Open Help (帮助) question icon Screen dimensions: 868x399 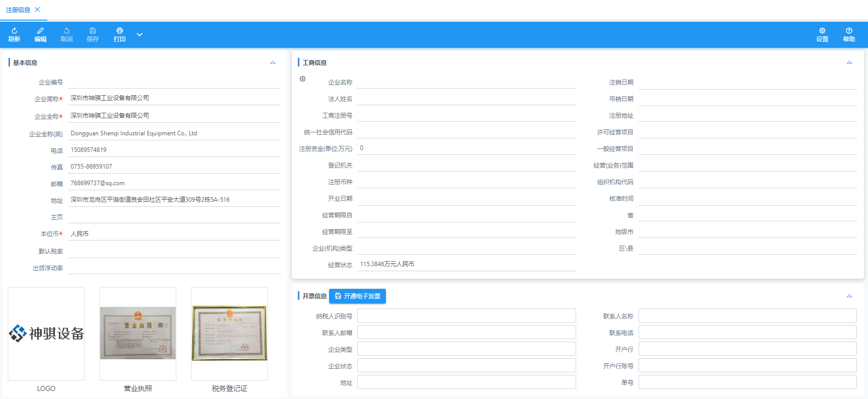click(x=849, y=31)
